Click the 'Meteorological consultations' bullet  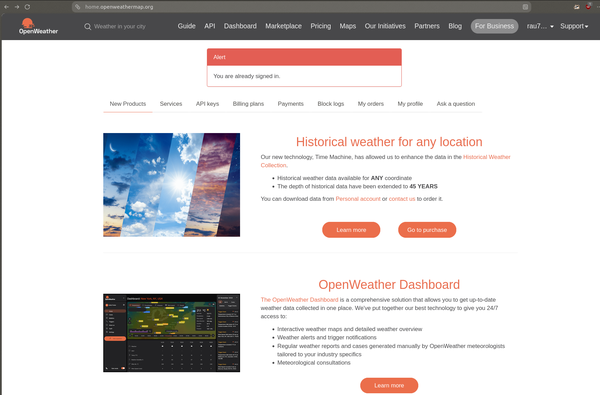314,362
